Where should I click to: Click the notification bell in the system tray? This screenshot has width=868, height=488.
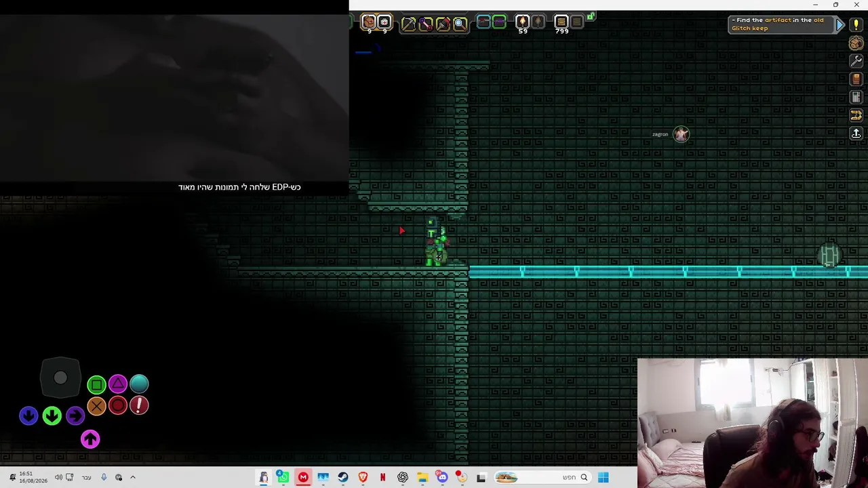(x=12, y=477)
